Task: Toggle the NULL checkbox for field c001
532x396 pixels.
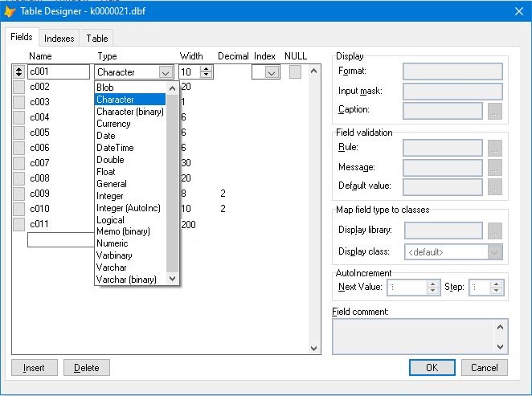Action: [x=295, y=71]
